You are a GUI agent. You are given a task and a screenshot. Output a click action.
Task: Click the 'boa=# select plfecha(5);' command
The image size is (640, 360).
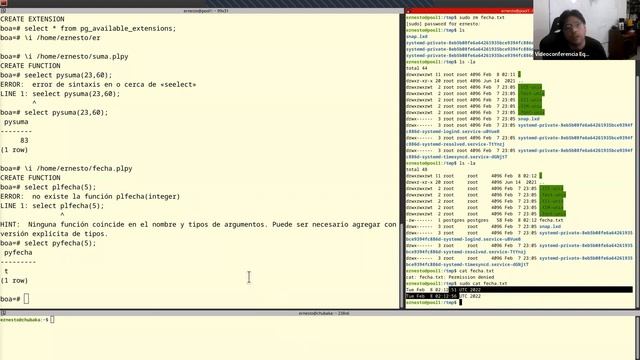(48, 187)
